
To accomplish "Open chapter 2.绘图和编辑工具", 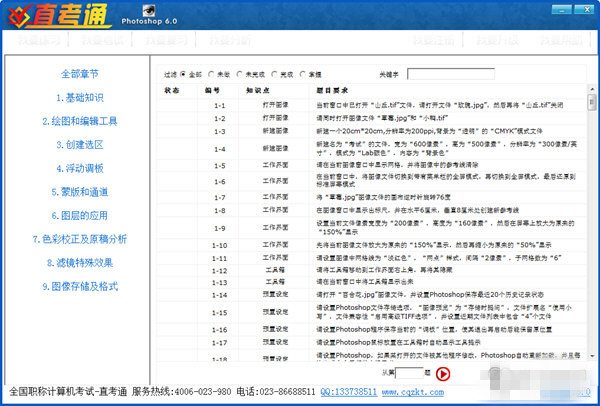I will (79, 121).
